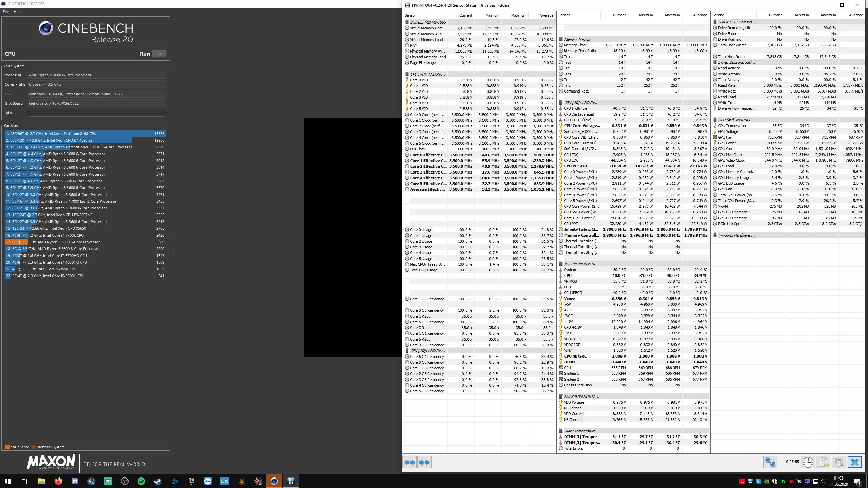Select the CPU PP SMU sensor row
Image resolution: width=868 pixels, height=488 pixels.
tap(633, 166)
